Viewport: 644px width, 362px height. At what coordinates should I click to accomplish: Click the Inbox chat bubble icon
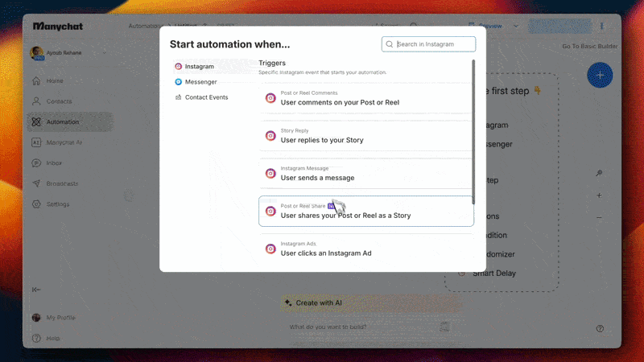(36, 163)
